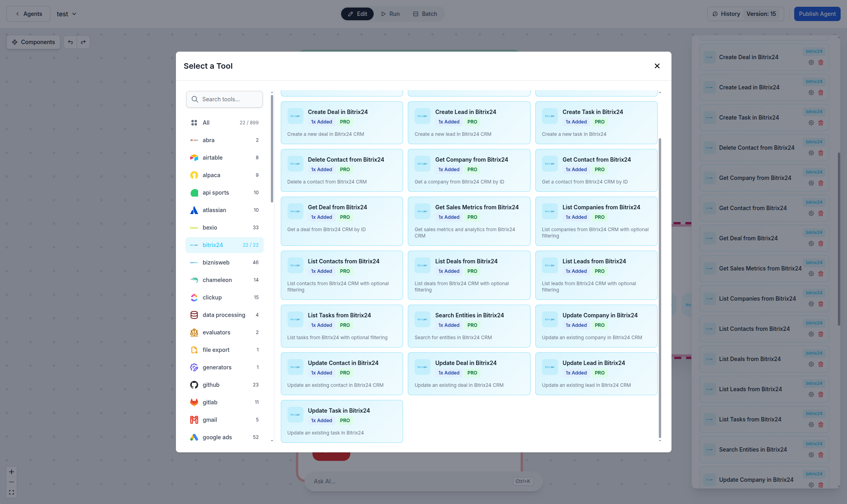Open the Atlassian tools category
The image size is (847, 504).
214,210
